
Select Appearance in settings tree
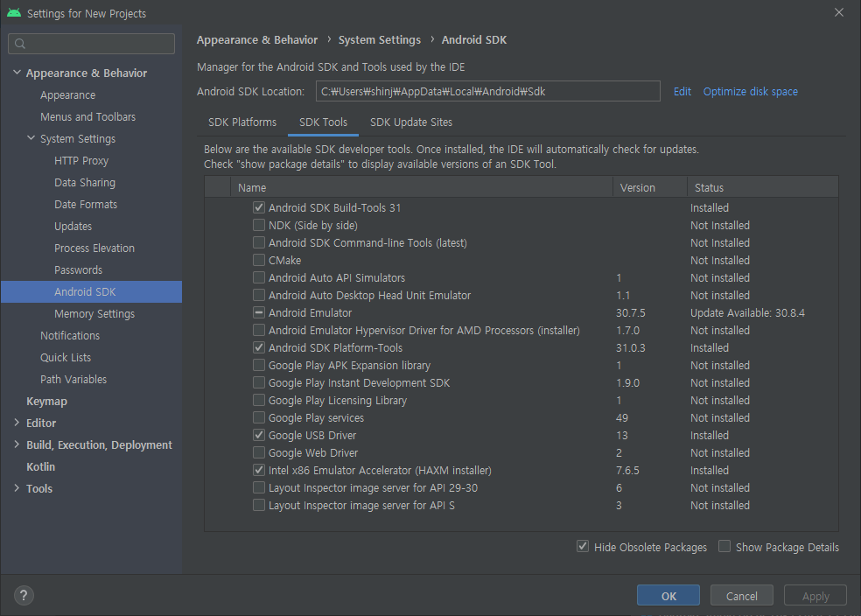tap(67, 95)
